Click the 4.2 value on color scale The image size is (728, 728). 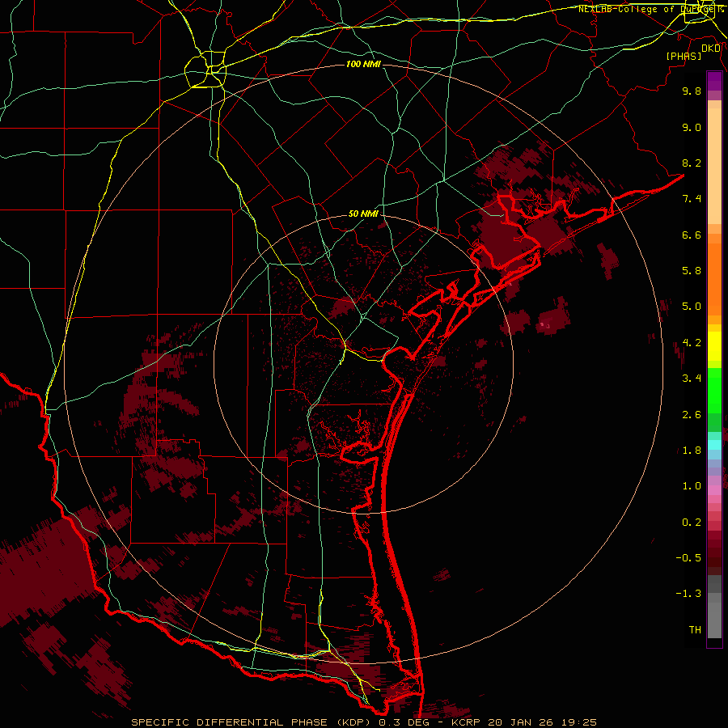pos(692,343)
